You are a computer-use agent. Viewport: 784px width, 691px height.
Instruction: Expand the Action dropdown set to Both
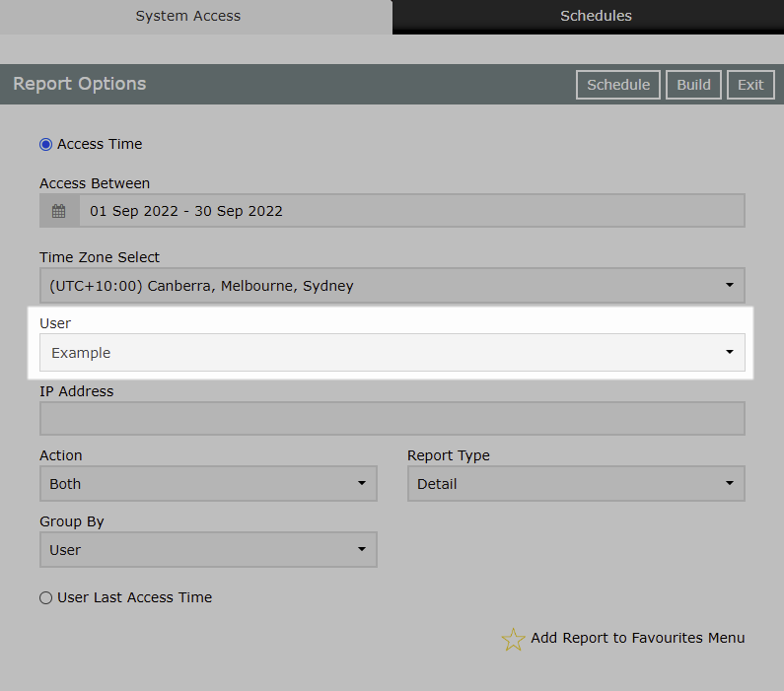pyautogui.click(x=208, y=483)
